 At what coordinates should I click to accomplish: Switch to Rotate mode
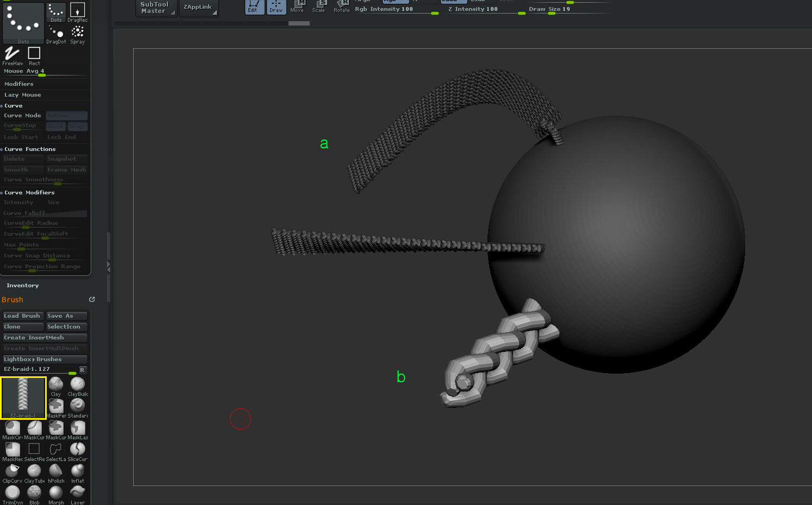pos(341,5)
